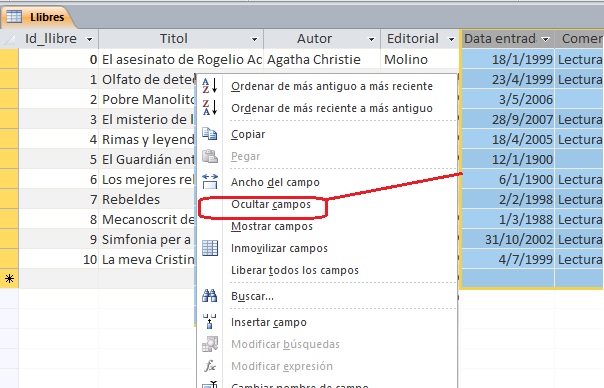Click the date cell 3/5/2006
Viewport: 604px width, 388px height.
[508, 99]
